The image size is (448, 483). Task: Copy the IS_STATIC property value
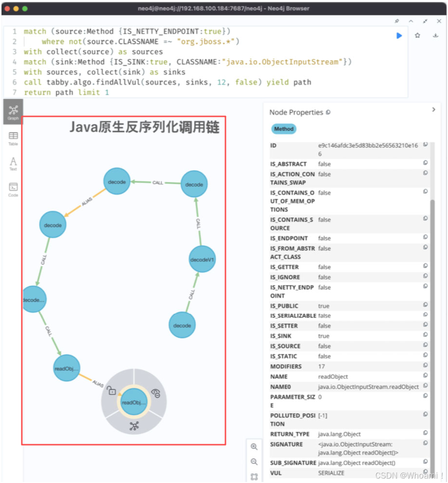426,355
